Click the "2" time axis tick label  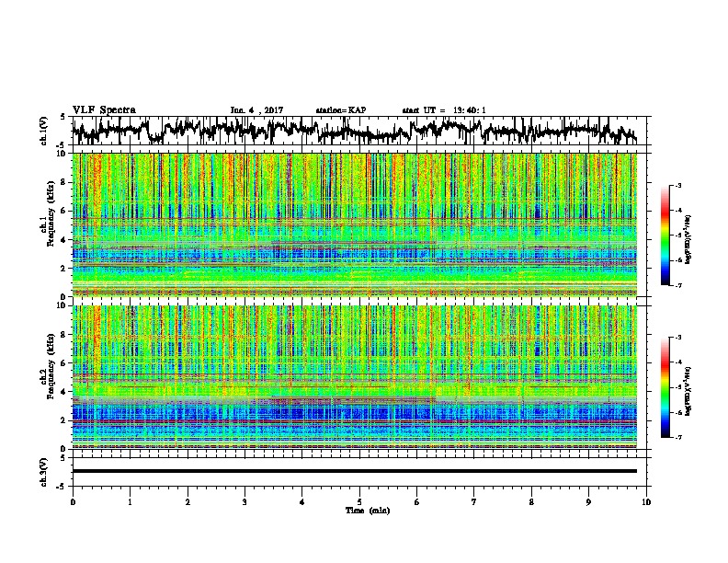(188, 502)
